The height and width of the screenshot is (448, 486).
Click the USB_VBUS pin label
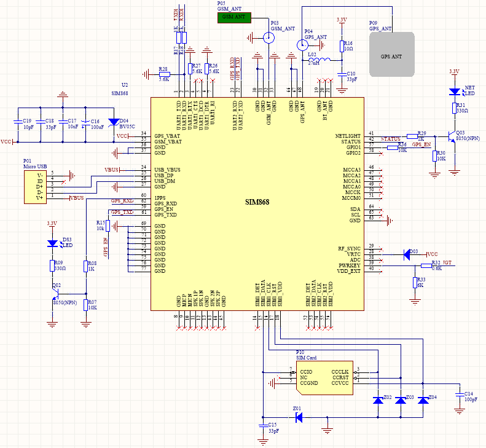(167, 170)
